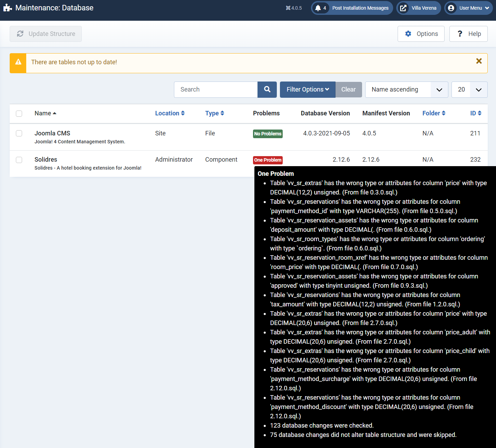Open the Name ascending sort dropdown
The image size is (496, 448).
coord(406,89)
